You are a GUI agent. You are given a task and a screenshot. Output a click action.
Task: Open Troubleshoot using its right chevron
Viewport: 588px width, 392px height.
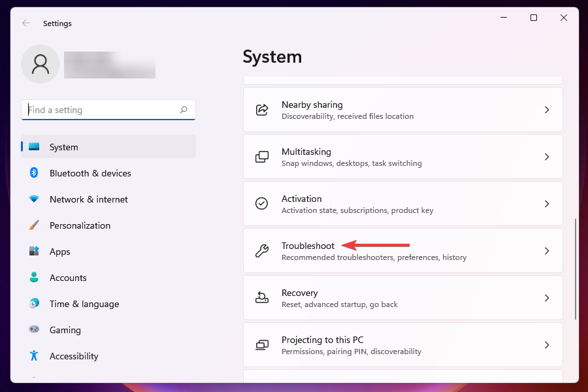point(547,251)
